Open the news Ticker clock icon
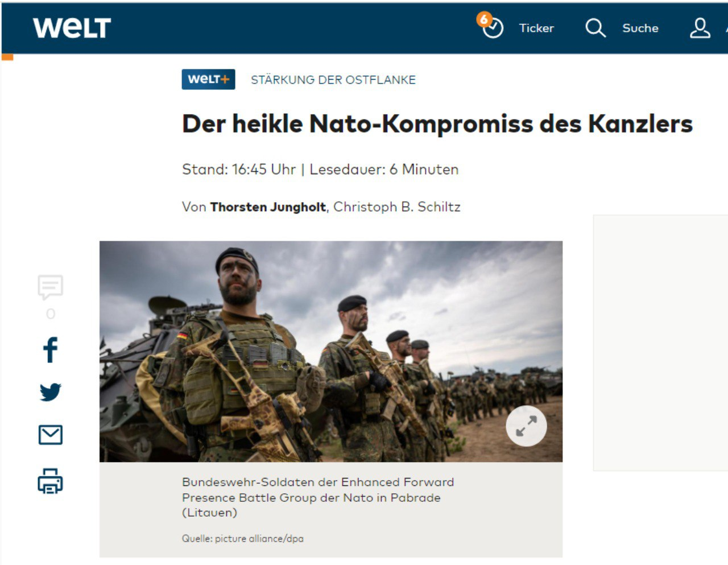Viewport: 728px width, 565px height. coord(493,28)
